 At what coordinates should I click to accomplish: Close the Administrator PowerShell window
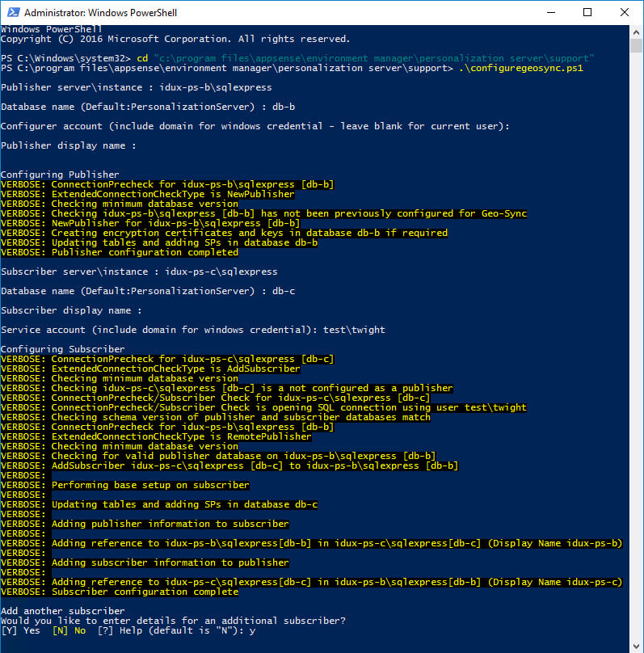point(625,12)
